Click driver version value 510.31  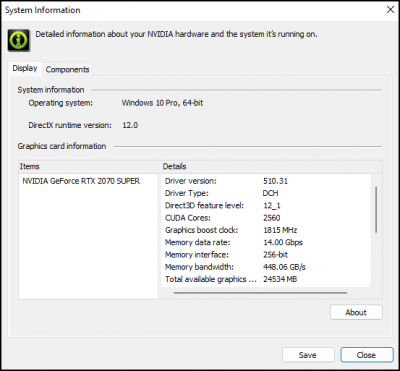pyautogui.click(x=275, y=181)
